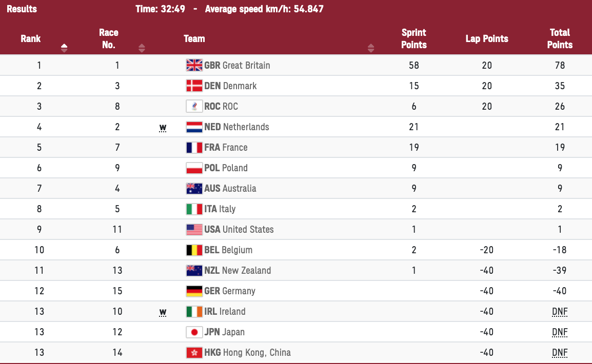The width and height of the screenshot is (592, 364).
Task: Click the Belgium flag icon
Action: [x=194, y=250]
